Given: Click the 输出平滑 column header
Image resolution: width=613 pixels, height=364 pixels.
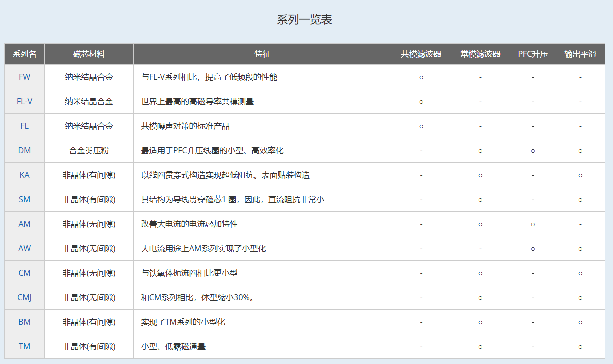Looking at the screenshot, I should [580, 54].
